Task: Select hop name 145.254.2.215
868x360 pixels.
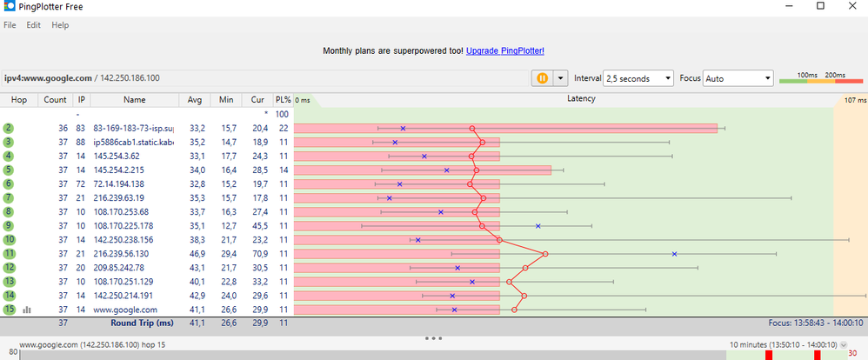Action: click(117, 170)
